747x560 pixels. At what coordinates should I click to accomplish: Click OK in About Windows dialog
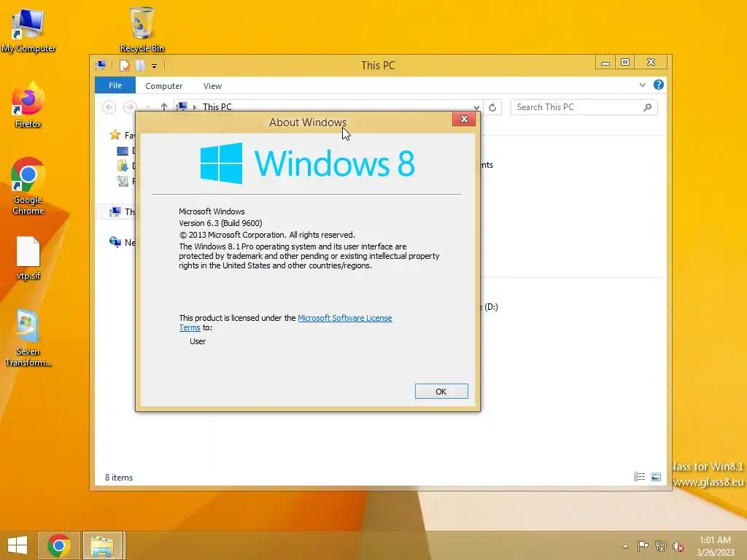(x=441, y=391)
